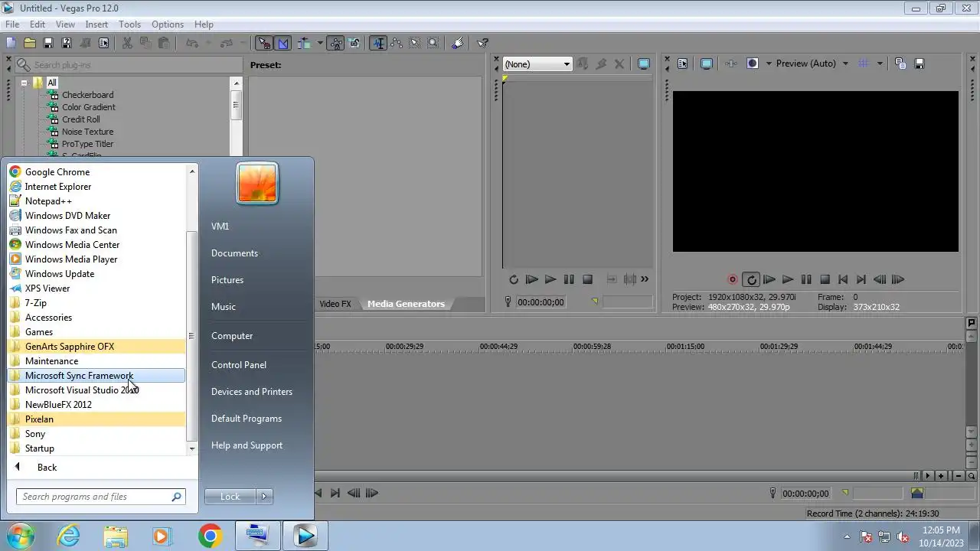The image size is (980, 551).
Task: Click Save Snapshot to File icon
Action: tap(920, 64)
